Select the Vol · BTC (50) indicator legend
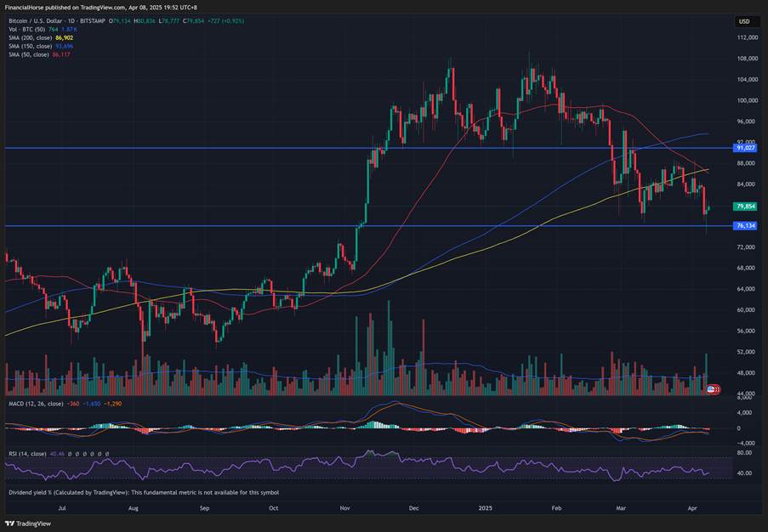768x532 pixels. click(27, 30)
